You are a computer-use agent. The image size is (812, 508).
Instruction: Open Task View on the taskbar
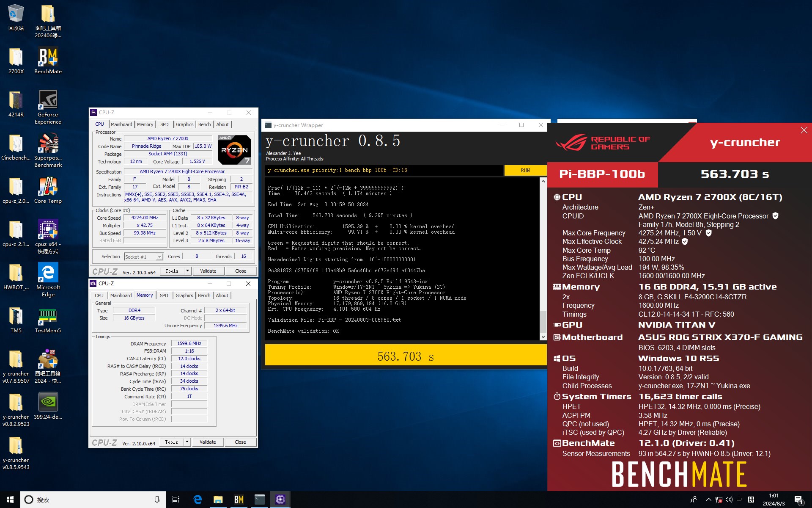point(176,500)
